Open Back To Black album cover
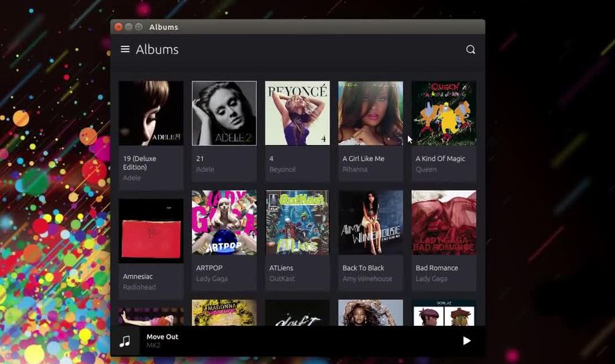 pyautogui.click(x=370, y=222)
